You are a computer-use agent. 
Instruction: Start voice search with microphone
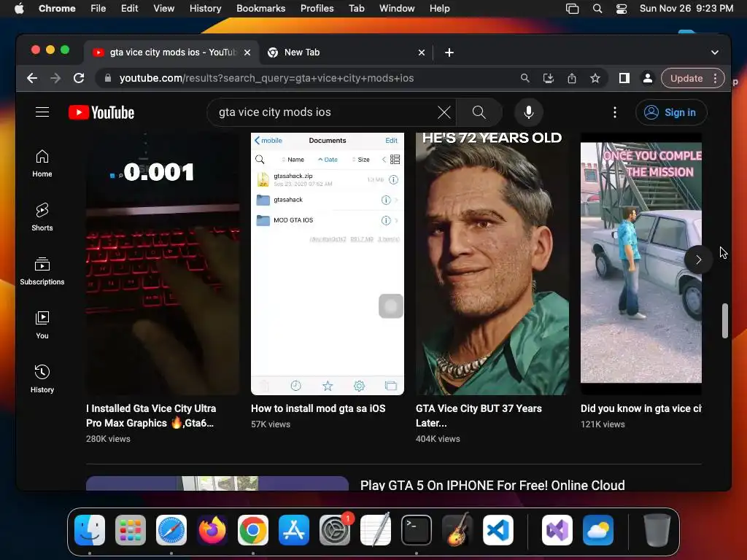528,112
